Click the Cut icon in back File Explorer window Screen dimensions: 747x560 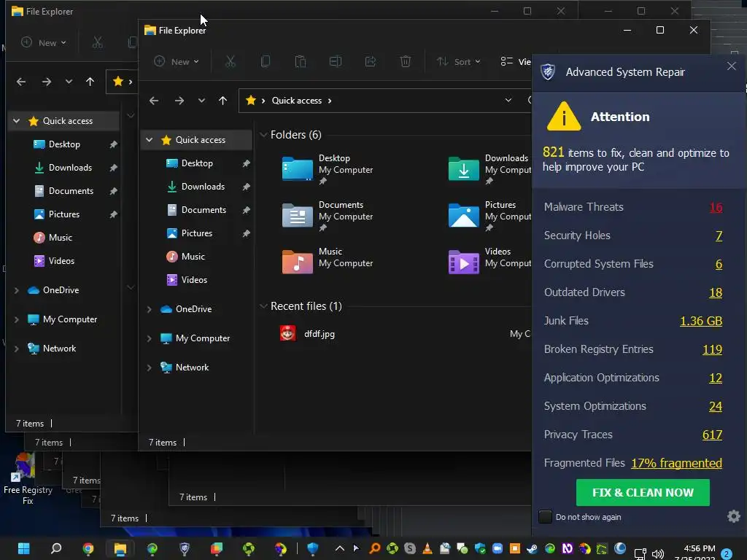tap(97, 42)
